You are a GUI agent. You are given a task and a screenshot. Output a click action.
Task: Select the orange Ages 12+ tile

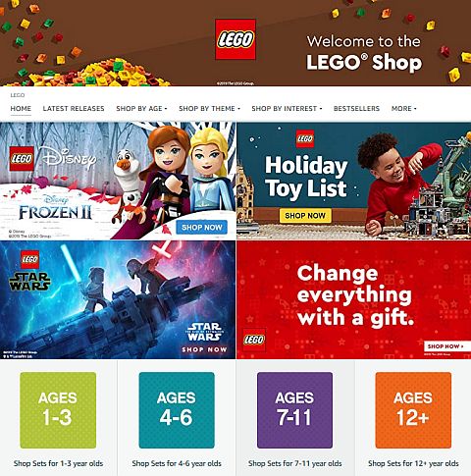(x=413, y=410)
